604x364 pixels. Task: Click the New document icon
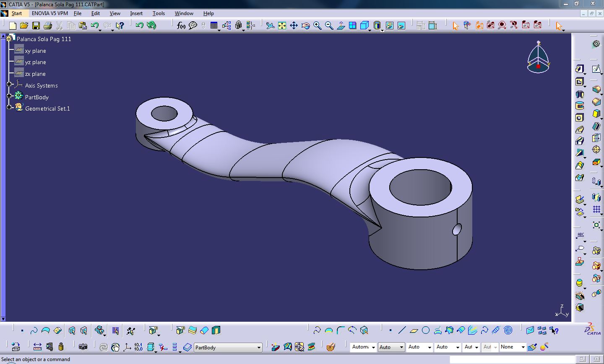click(13, 26)
